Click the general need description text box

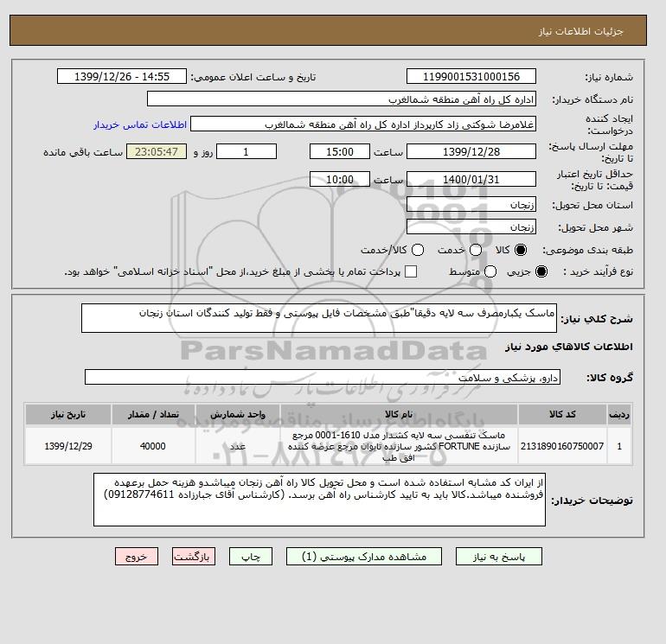coord(319,318)
